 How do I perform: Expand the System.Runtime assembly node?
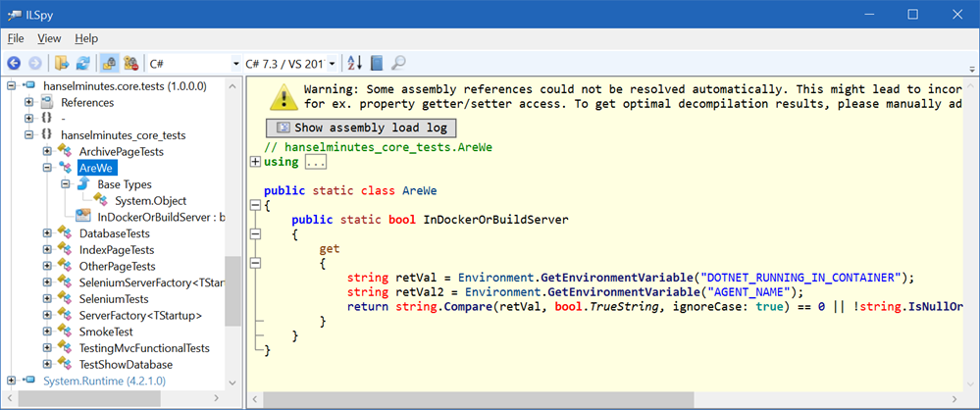11,380
